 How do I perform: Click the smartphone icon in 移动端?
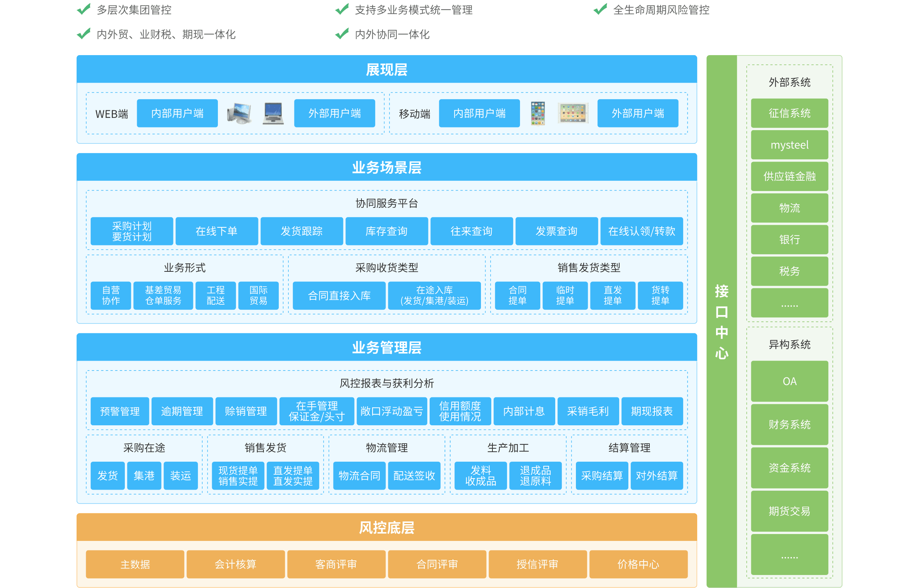pos(538,113)
